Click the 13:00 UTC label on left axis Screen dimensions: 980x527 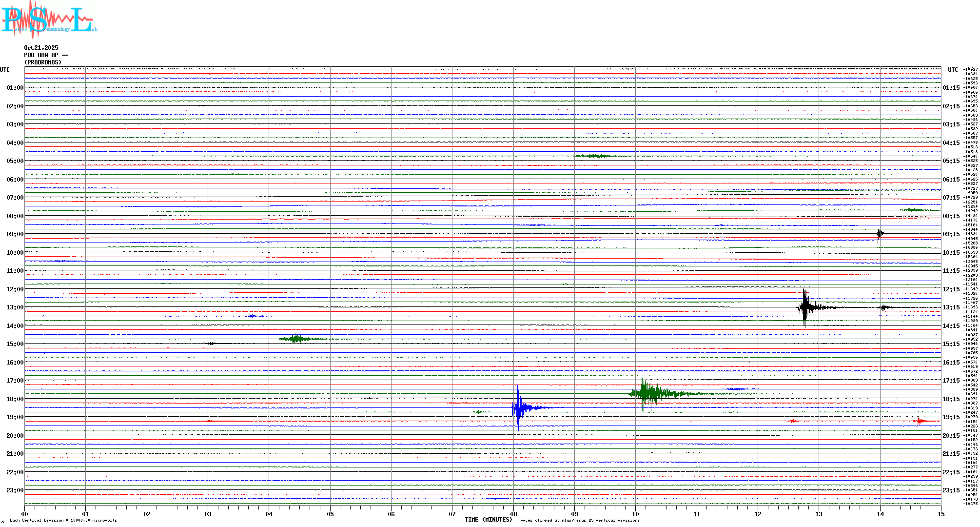pyautogui.click(x=15, y=307)
